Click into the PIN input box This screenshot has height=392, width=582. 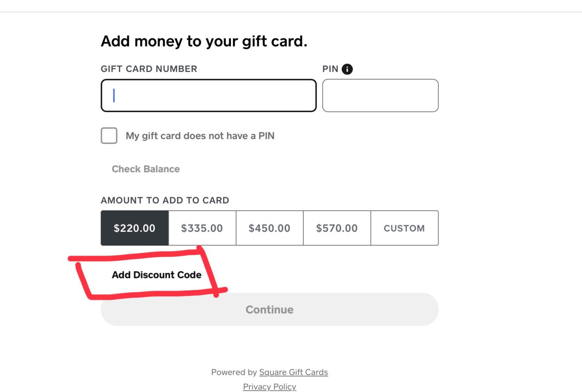coord(380,95)
